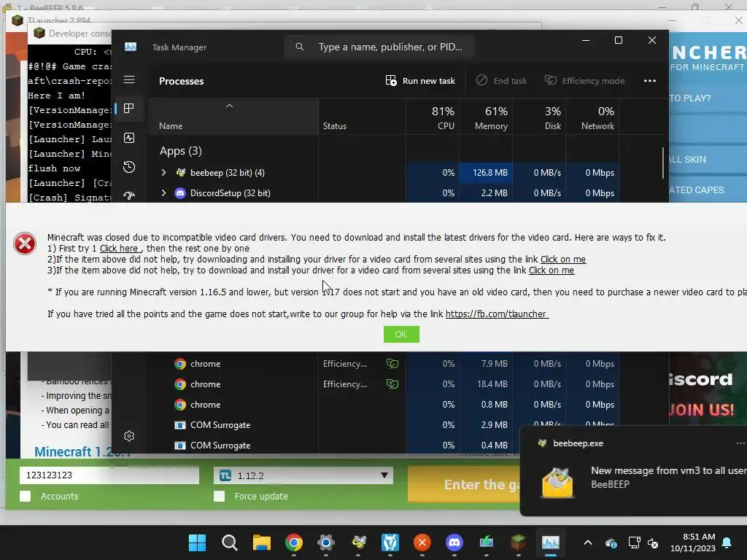This screenshot has height=560, width=747.
Task: Open Performance page icon in Task Manager sidebar
Action: [x=129, y=138]
